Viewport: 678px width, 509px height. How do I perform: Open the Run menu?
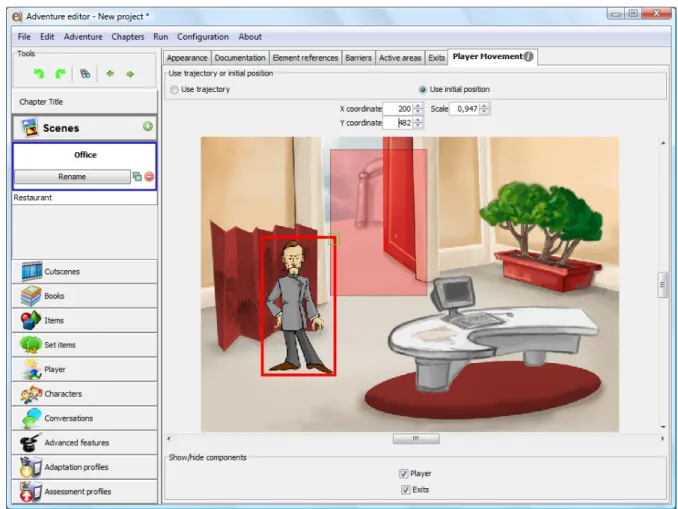coord(160,37)
